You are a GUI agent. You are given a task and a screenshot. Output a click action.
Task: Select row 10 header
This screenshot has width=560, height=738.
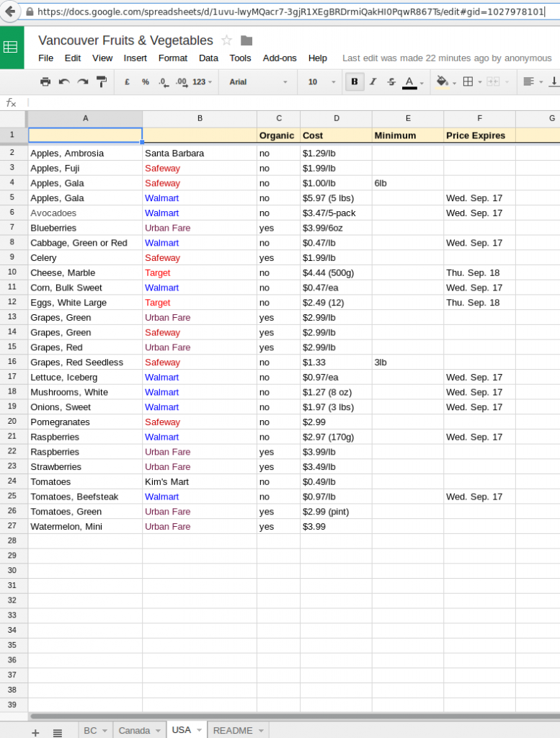click(13, 272)
